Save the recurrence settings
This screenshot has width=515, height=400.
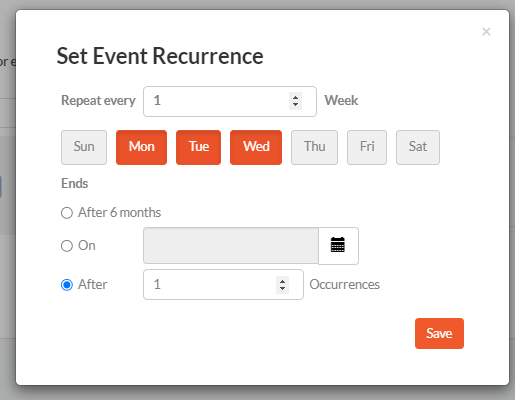point(439,333)
